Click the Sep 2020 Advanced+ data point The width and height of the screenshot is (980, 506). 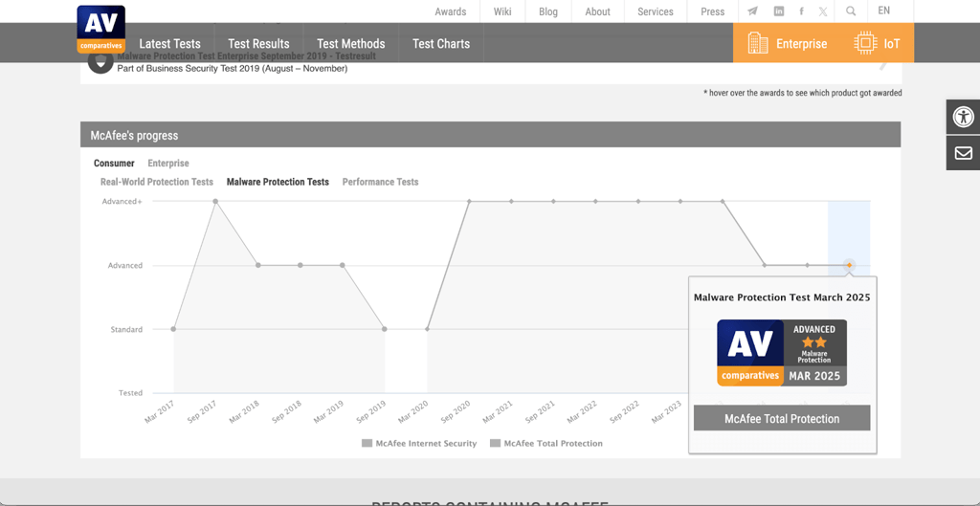point(469,201)
